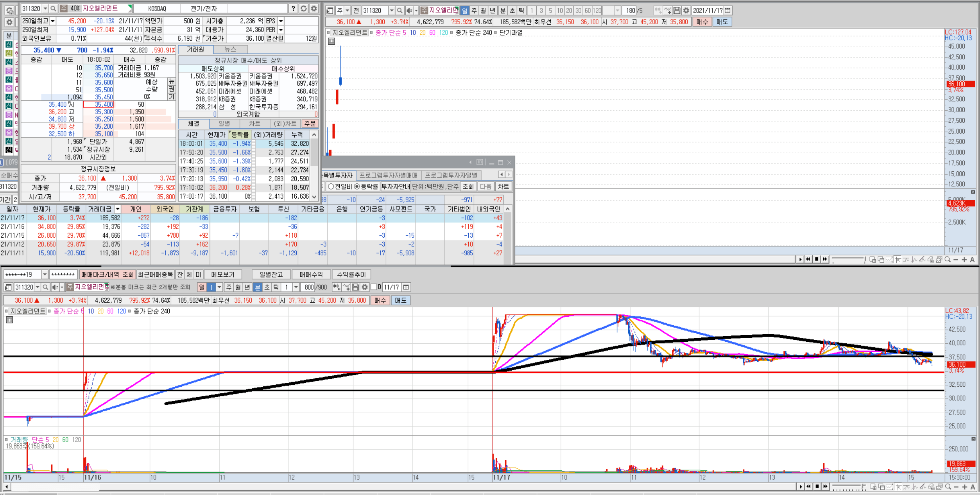Click 매도 button on minute chart bar

400,300
